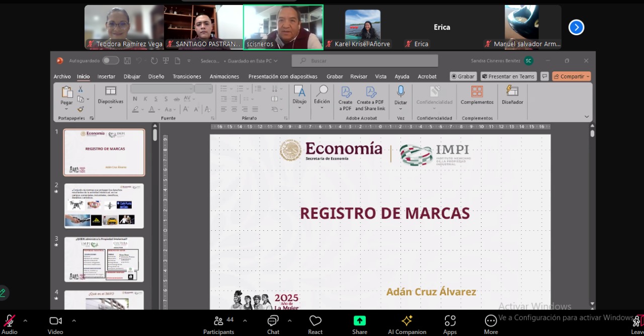The height and width of the screenshot is (336, 644).
Task: Switch to the Animaciones tab
Action: 224,76
